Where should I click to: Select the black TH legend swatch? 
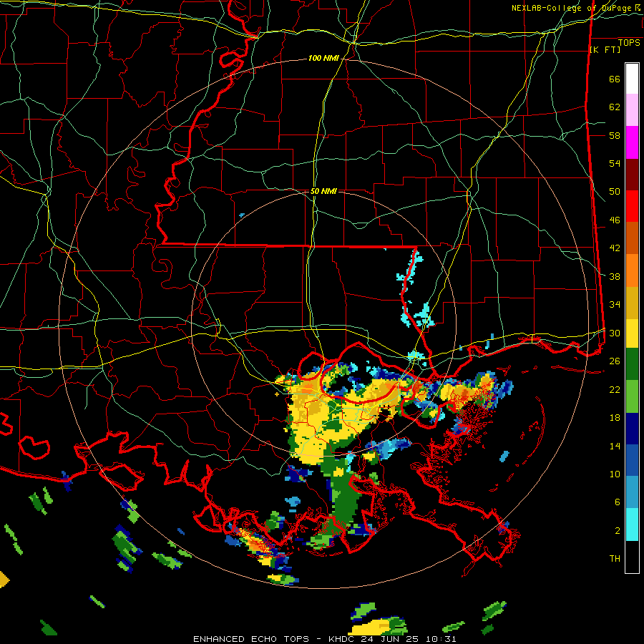click(632, 557)
